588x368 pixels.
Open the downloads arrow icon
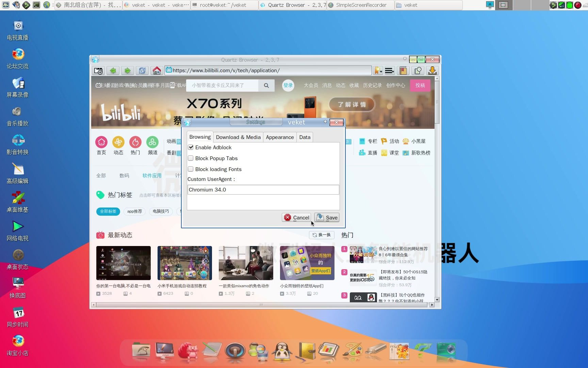[432, 71]
